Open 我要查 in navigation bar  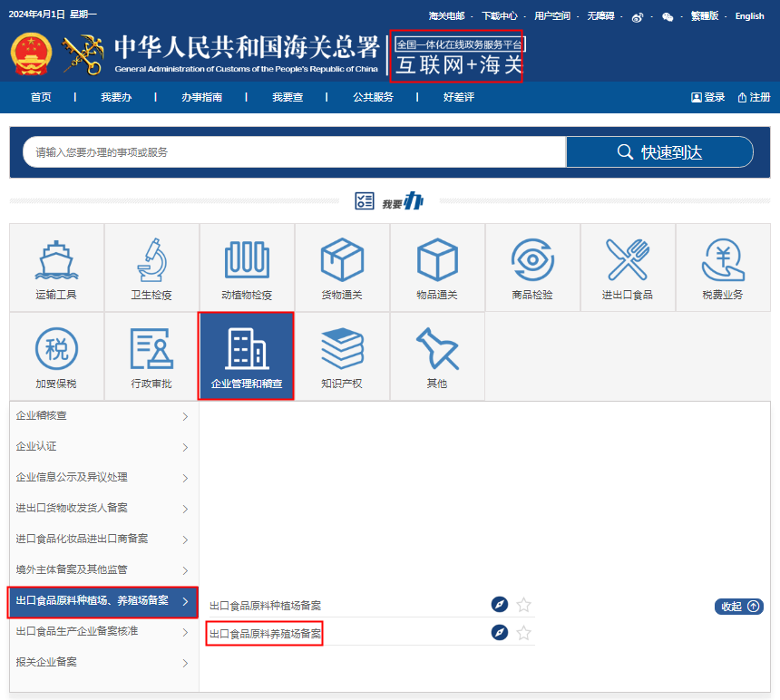(288, 97)
